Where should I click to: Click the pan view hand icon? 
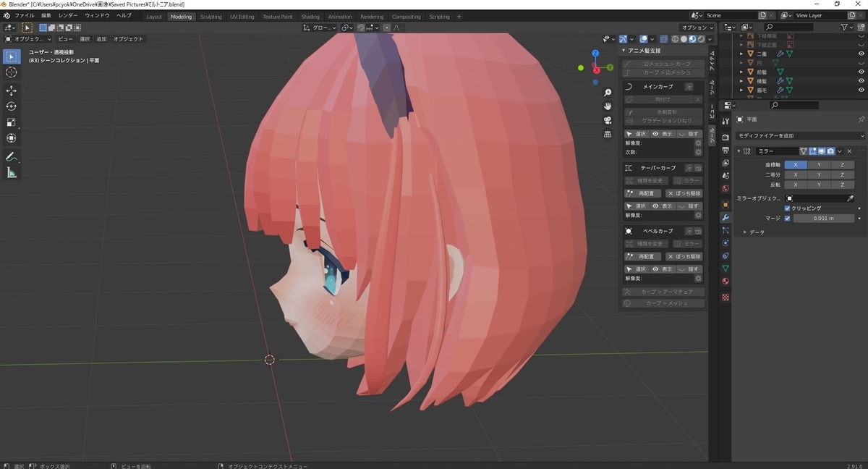point(608,106)
